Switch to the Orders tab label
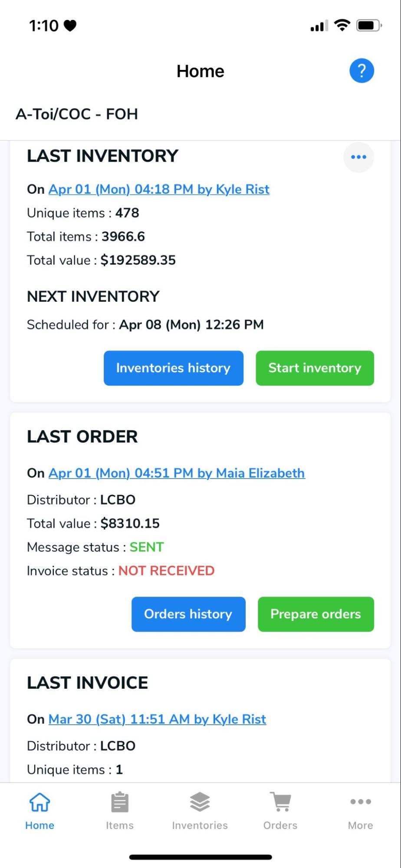Viewport: 401px width, 868px height. [x=280, y=825]
